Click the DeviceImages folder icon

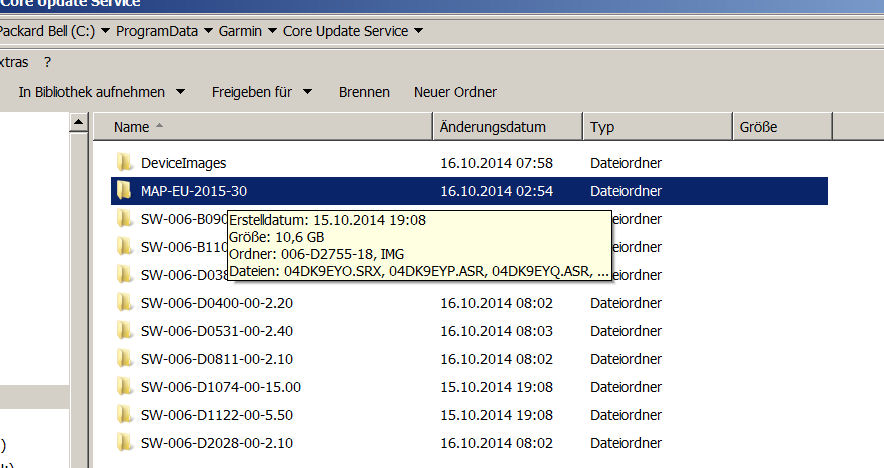[x=125, y=162]
